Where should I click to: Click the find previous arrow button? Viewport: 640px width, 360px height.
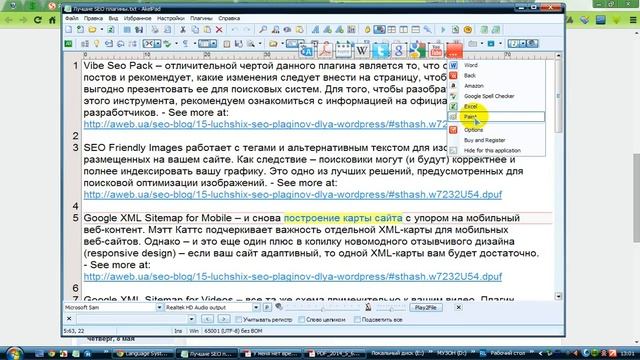(207, 319)
